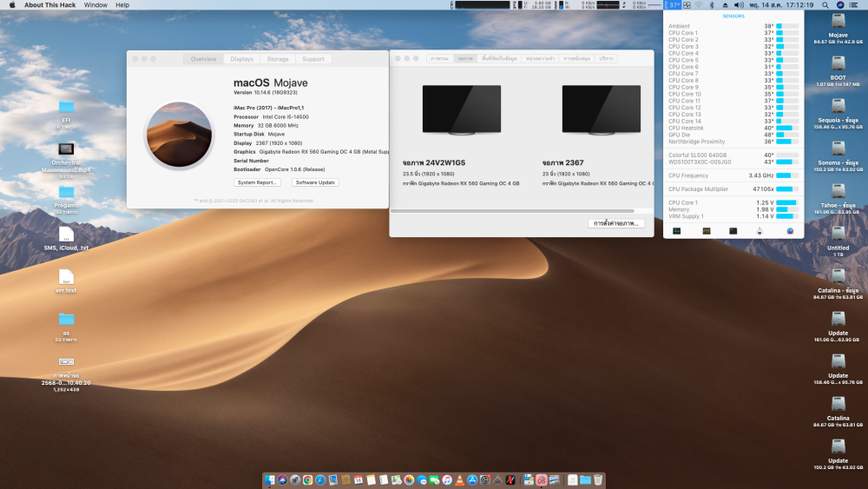The width and height of the screenshot is (868, 489).
Task: Click the 24V2W1G5 monitor thumbnail
Action: [x=462, y=109]
